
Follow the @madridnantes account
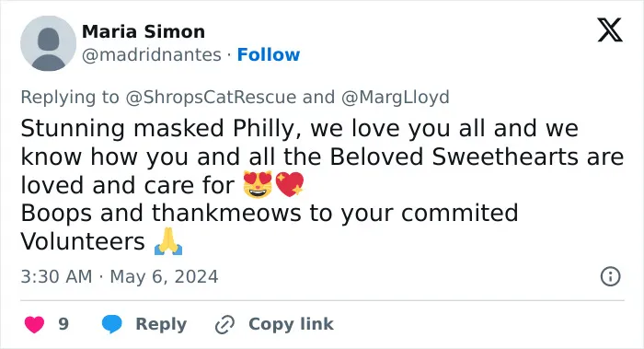(x=269, y=54)
